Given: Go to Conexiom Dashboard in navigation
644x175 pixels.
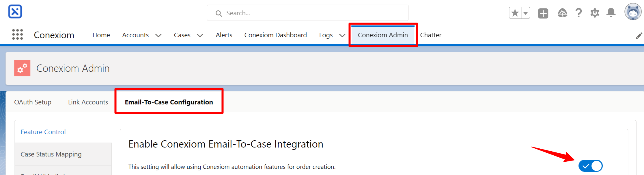Looking at the screenshot, I should pos(275,35).
